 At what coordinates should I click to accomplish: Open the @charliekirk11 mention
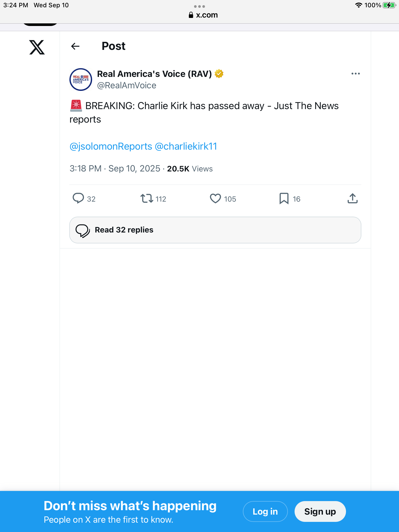186,146
